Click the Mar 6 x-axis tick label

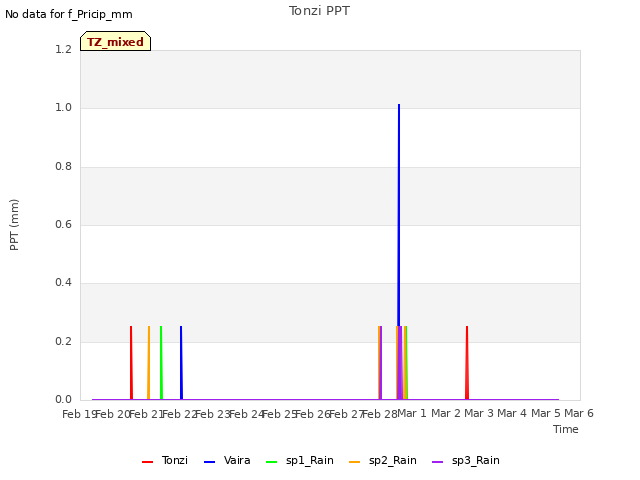[579, 413]
